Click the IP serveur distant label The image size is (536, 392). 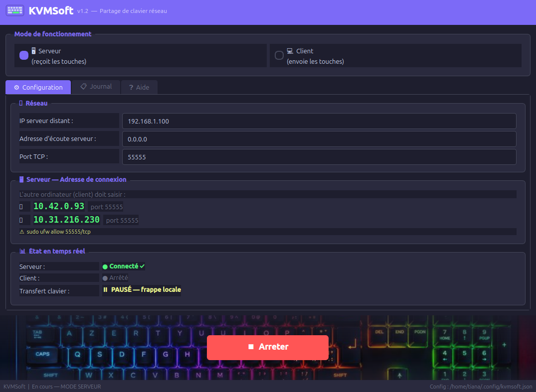click(x=46, y=121)
